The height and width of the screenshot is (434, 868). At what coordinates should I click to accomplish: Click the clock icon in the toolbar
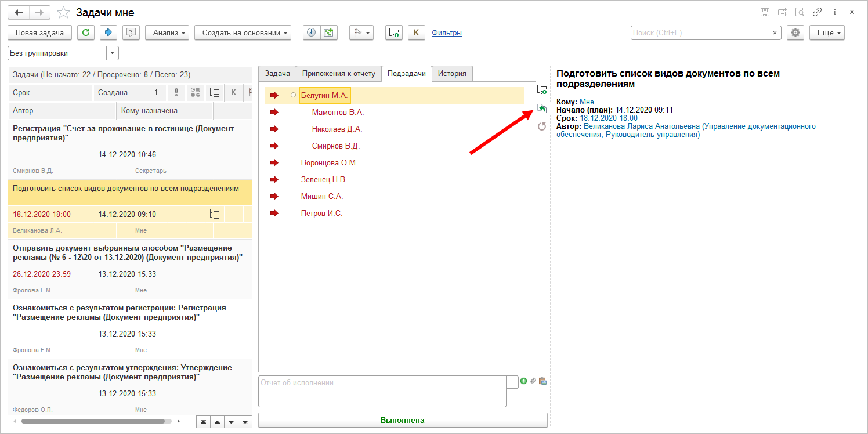click(x=312, y=33)
